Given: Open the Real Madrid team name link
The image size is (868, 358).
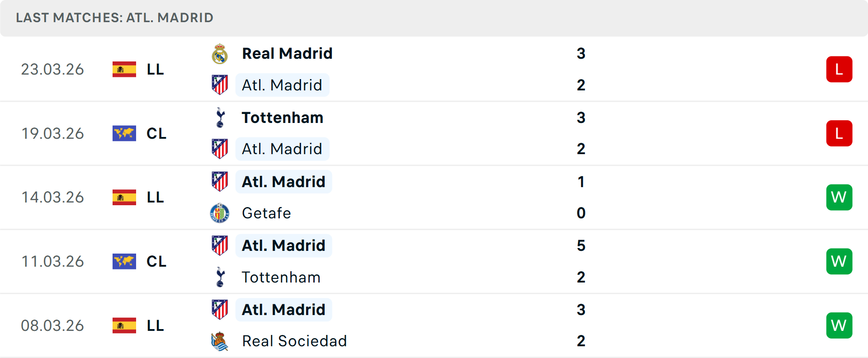Looking at the screenshot, I should 287,53.
